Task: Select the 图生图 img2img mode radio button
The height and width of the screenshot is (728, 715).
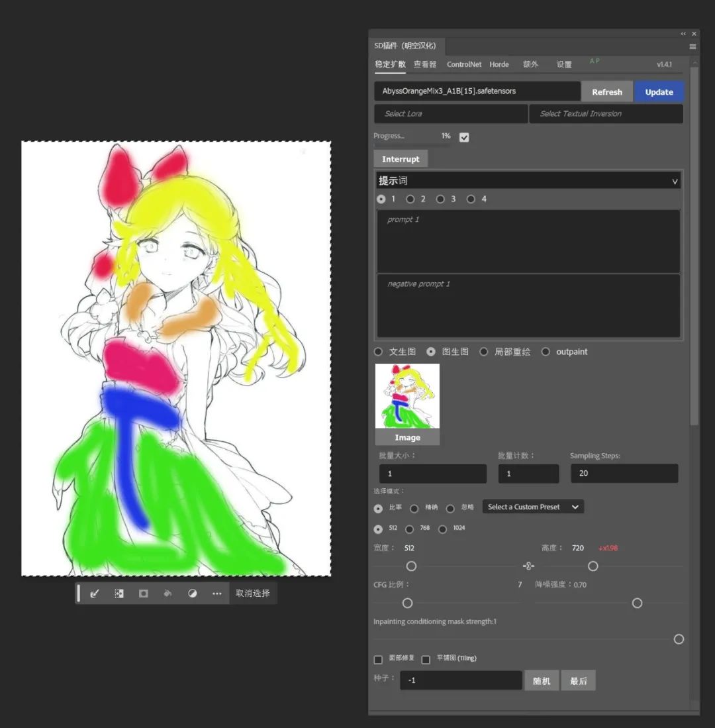Action: click(x=431, y=352)
